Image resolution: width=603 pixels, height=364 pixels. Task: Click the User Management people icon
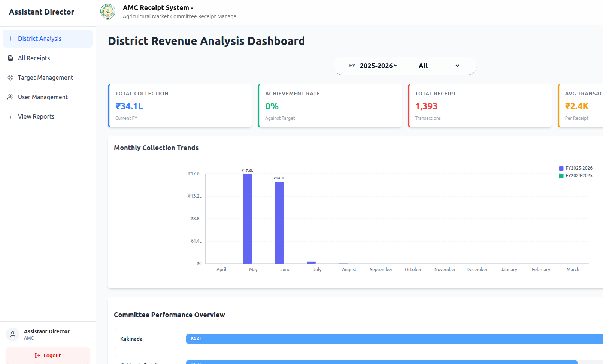(10, 97)
